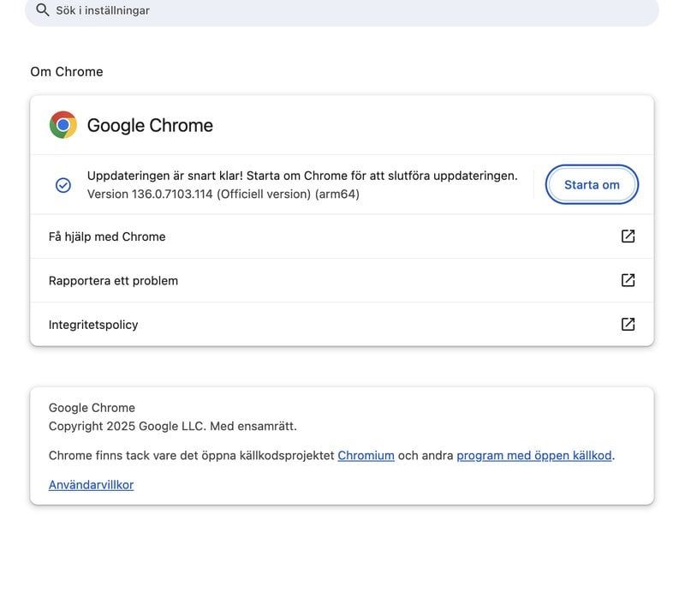Click external link icon beside Integritetspolicy
Viewport: 685px width, 616px height.
point(628,325)
